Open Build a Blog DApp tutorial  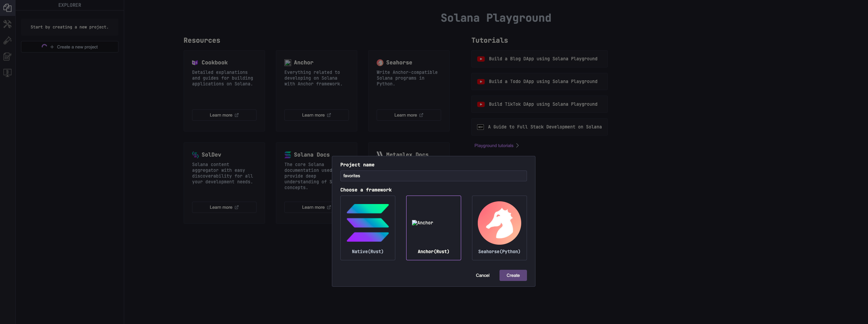point(539,59)
